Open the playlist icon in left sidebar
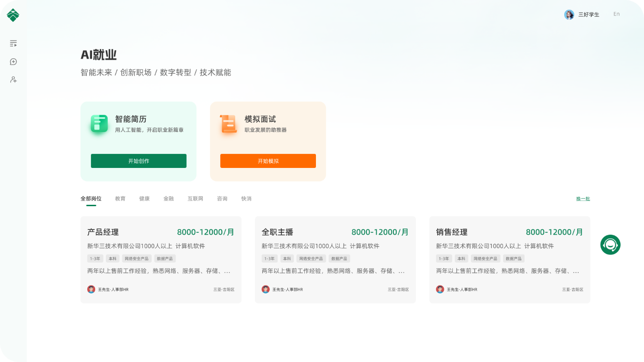The width and height of the screenshot is (644, 362). click(14, 43)
